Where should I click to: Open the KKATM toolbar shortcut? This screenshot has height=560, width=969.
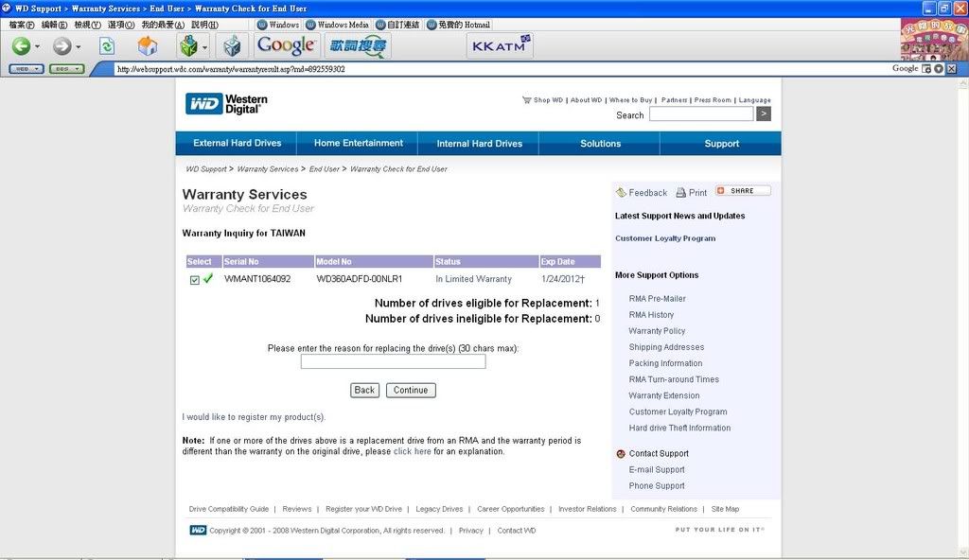click(500, 45)
